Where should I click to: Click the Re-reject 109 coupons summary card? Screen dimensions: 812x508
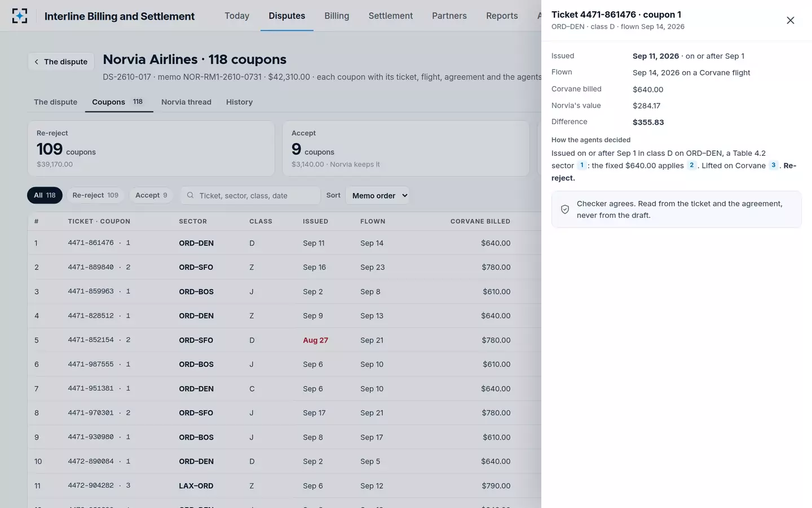pyautogui.click(x=151, y=148)
